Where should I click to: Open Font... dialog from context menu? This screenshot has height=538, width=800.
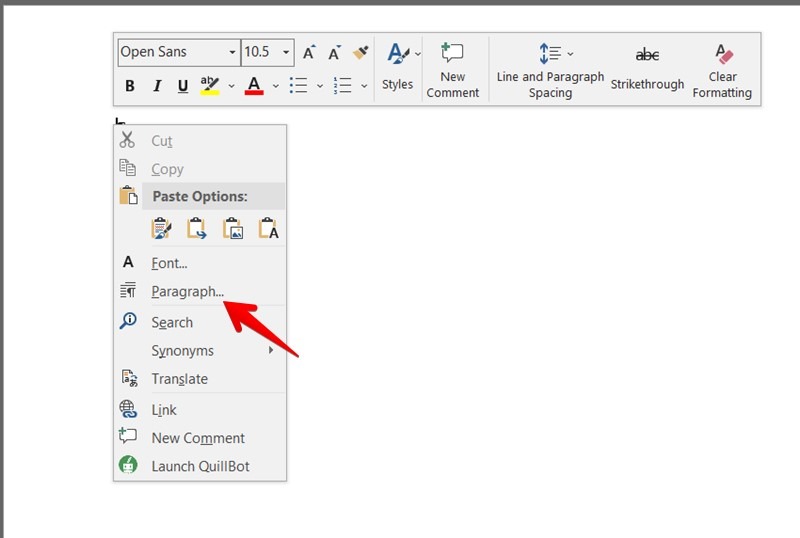pyautogui.click(x=199, y=263)
